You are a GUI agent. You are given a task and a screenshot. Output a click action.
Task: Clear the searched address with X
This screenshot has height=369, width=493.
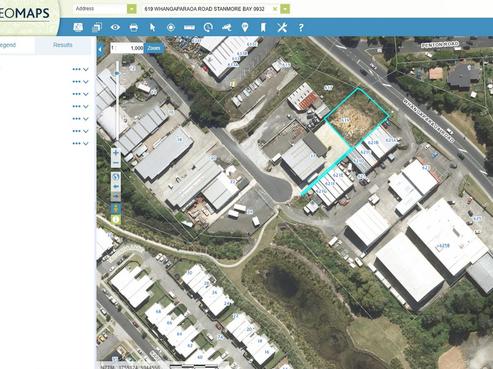[x=275, y=9]
